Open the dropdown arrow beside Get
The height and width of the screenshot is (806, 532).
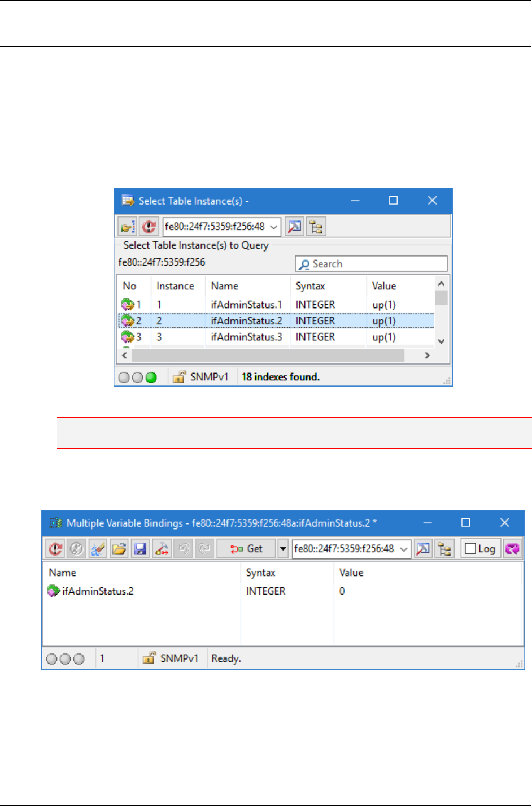click(x=283, y=549)
